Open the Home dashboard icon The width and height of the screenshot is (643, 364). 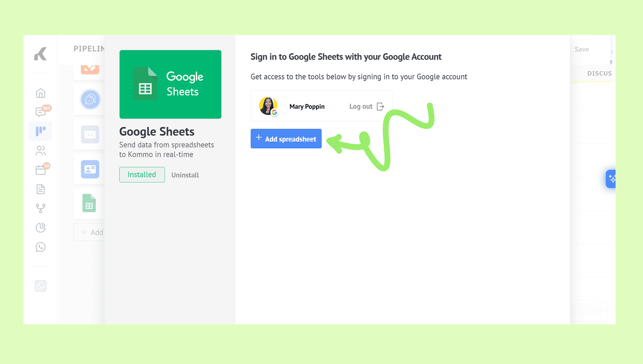(x=40, y=93)
